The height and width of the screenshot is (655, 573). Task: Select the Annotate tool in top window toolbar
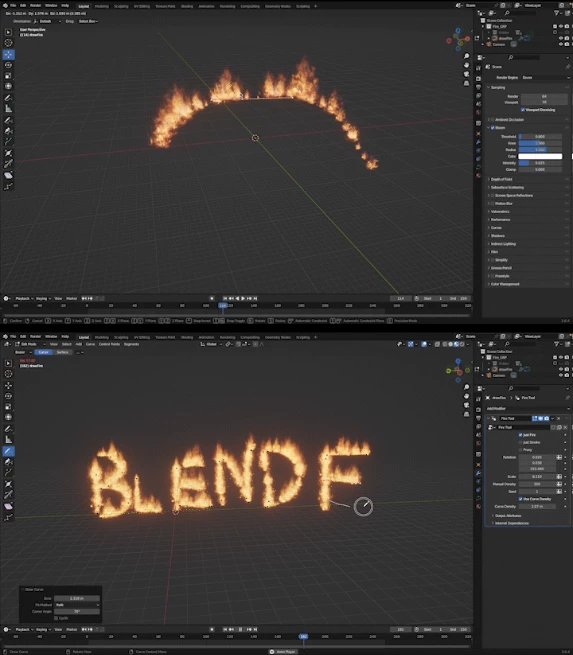click(x=8, y=98)
